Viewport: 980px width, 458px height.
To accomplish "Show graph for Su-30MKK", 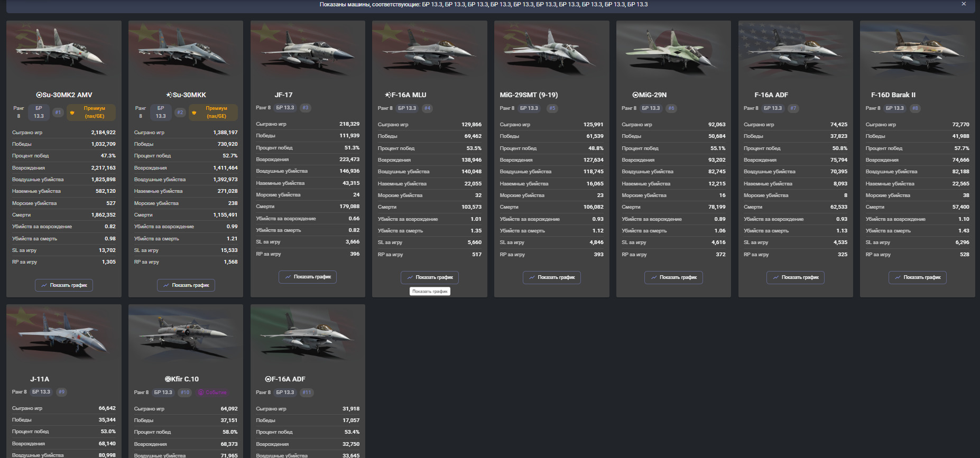I will 186,285.
